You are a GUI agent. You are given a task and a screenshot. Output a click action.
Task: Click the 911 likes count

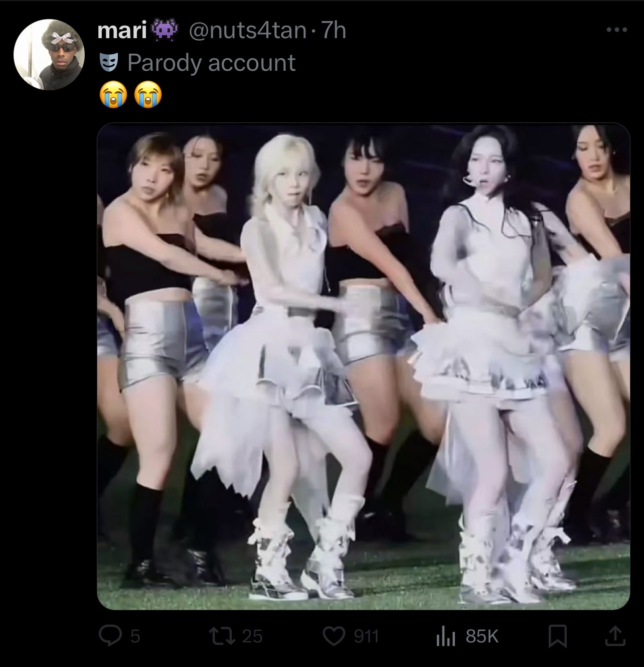366,636
